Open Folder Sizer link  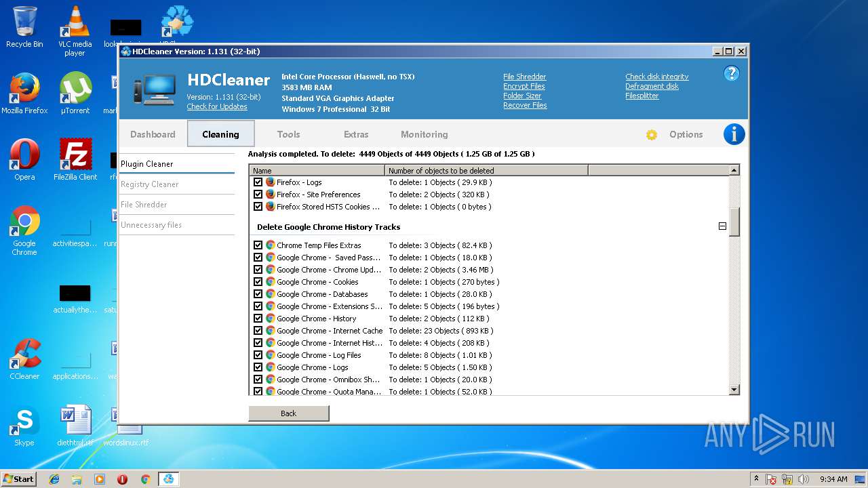pyautogui.click(x=522, y=96)
